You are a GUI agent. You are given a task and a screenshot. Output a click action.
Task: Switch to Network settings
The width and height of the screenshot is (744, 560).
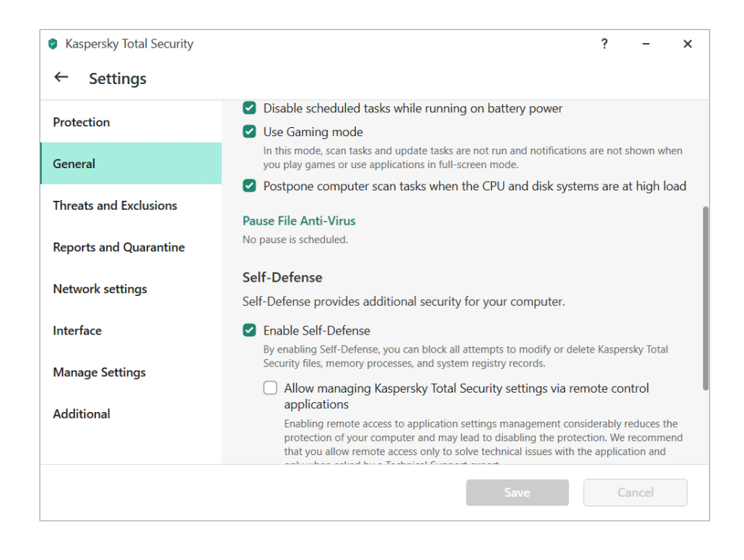coord(100,289)
